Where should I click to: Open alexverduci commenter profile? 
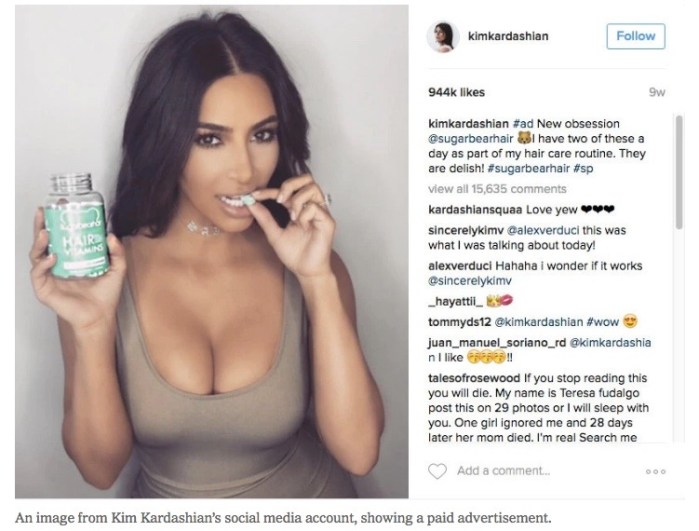click(x=460, y=266)
